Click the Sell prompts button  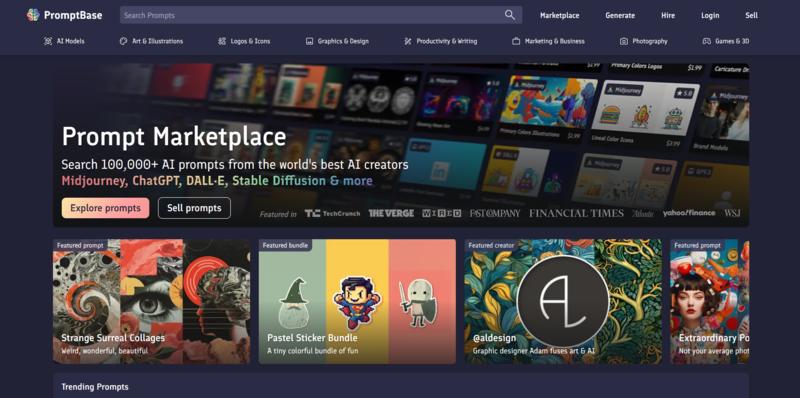(x=194, y=208)
